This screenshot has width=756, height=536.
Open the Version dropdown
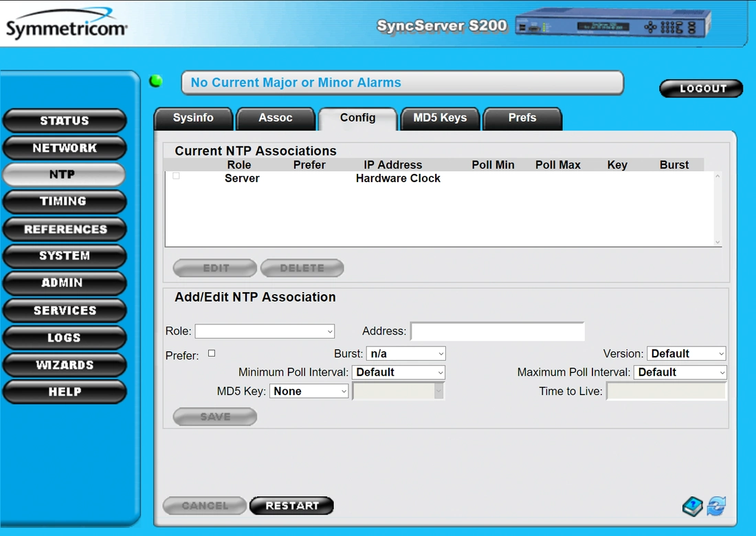tap(687, 354)
